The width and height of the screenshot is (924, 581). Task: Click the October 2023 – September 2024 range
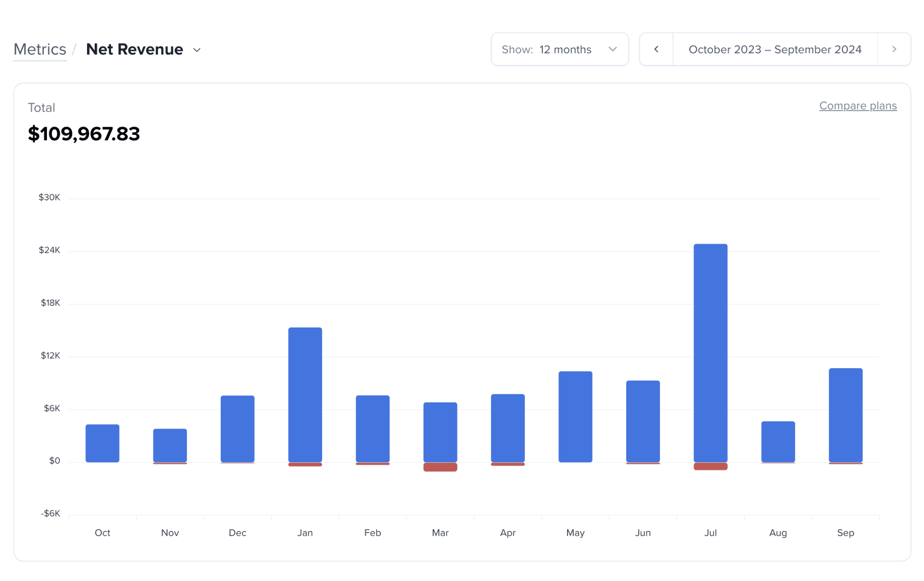point(775,49)
